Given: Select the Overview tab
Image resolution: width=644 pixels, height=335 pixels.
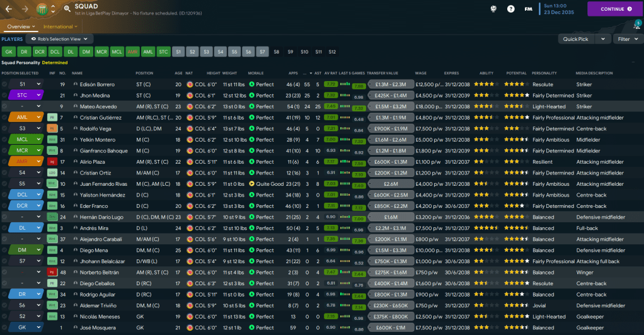Looking at the screenshot, I should pyautogui.click(x=20, y=26).
